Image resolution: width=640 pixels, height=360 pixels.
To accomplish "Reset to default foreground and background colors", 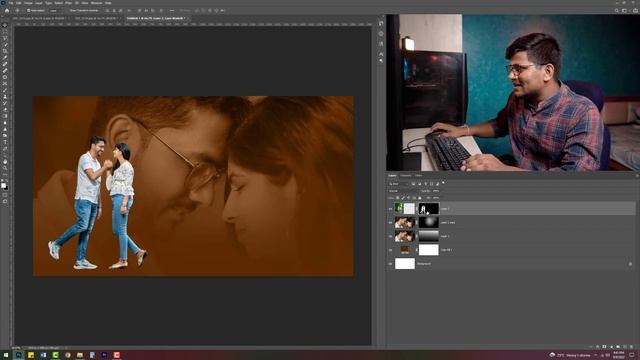I will 2,180.
